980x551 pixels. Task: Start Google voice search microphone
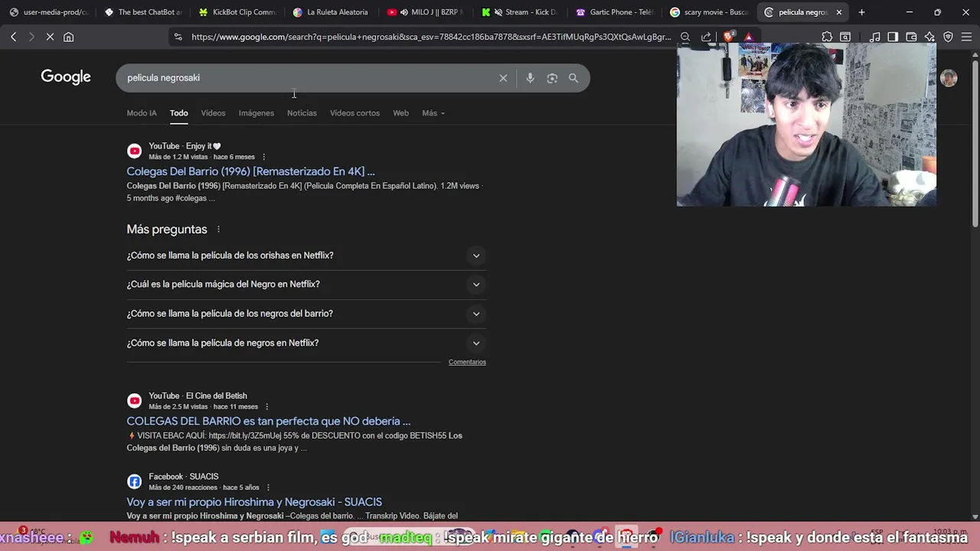[530, 78]
